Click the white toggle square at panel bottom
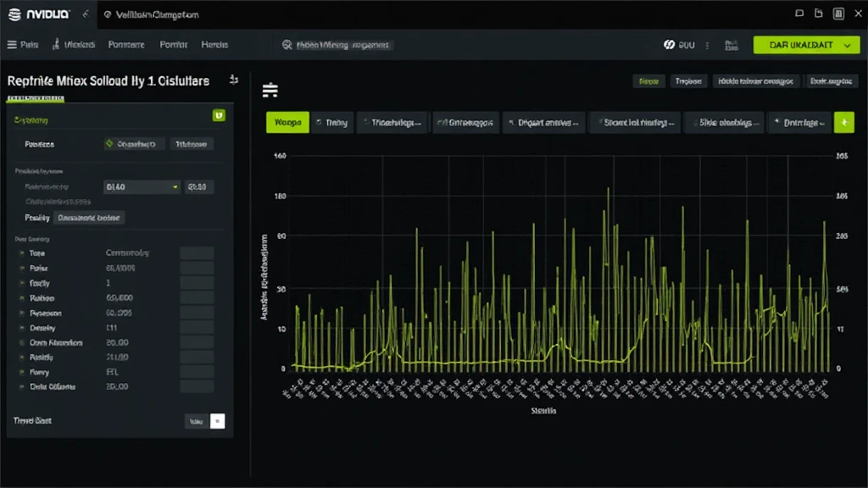Image resolution: width=868 pixels, height=488 pixels. [x=217, y=421]
